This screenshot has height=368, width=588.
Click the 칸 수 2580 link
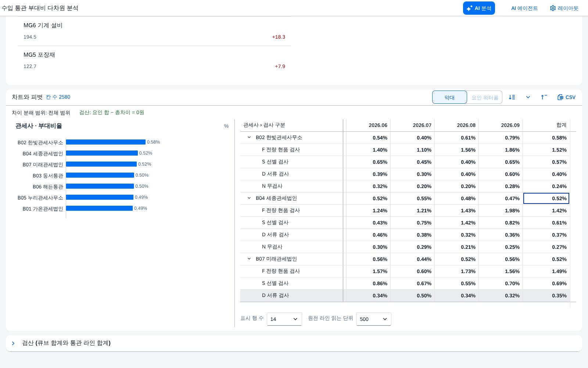click(x=58, y=97)
